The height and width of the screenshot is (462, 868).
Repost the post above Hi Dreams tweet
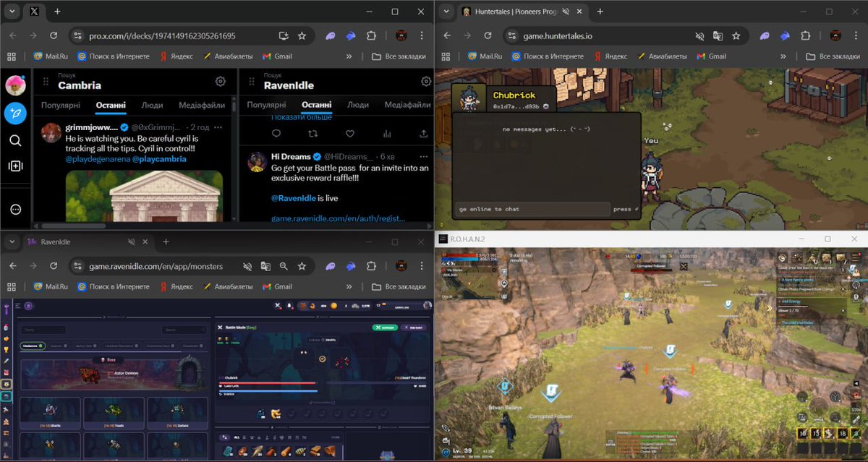click(312, 134)
